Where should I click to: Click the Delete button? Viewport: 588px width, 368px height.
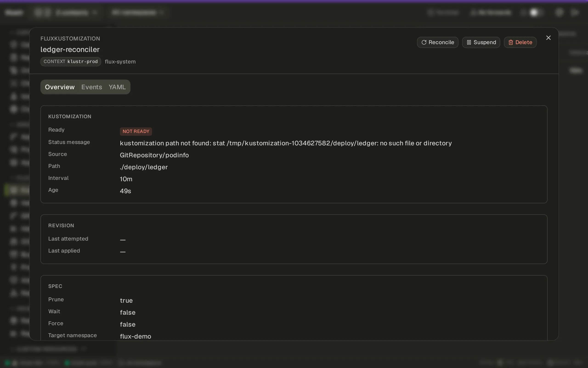pos(520,42)
